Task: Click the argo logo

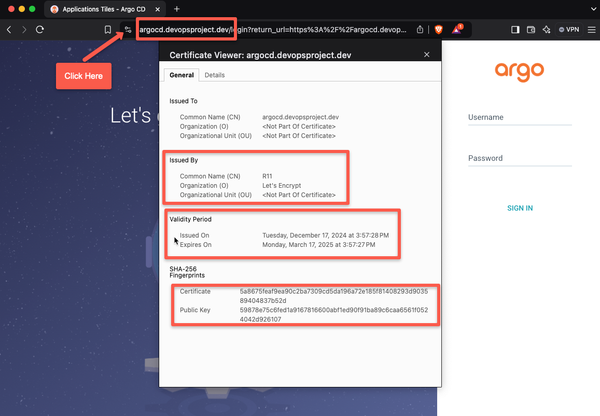Action: 519,71
